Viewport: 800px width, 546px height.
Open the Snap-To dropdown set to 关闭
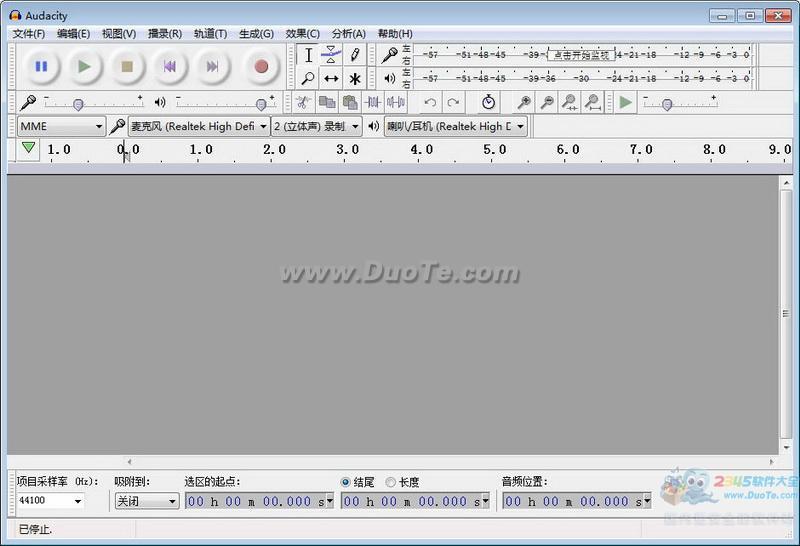click(147, 501)
